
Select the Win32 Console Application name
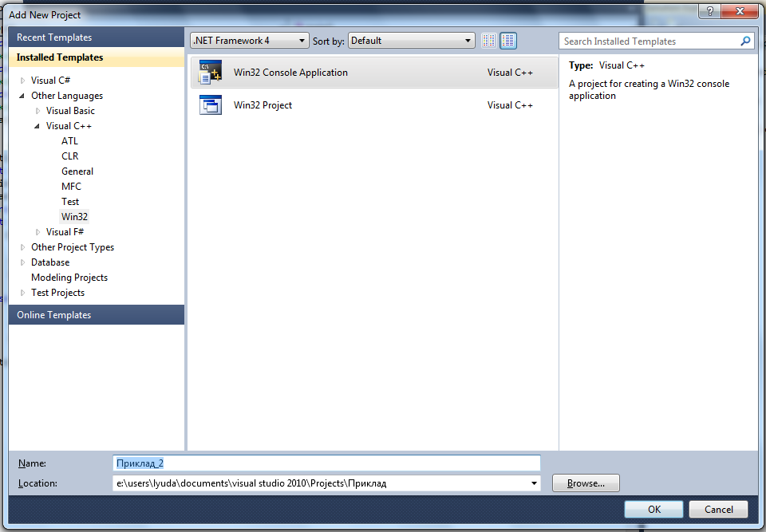290,73
